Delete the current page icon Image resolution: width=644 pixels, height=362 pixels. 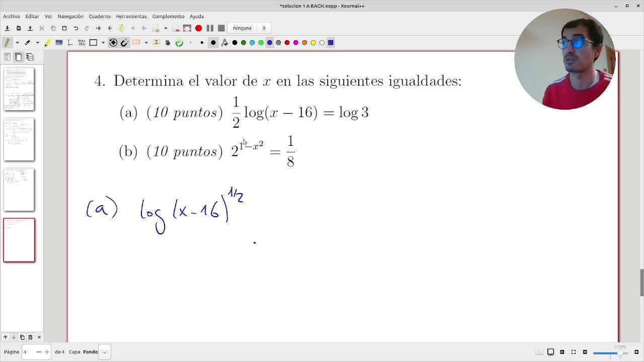click(176, 28)
